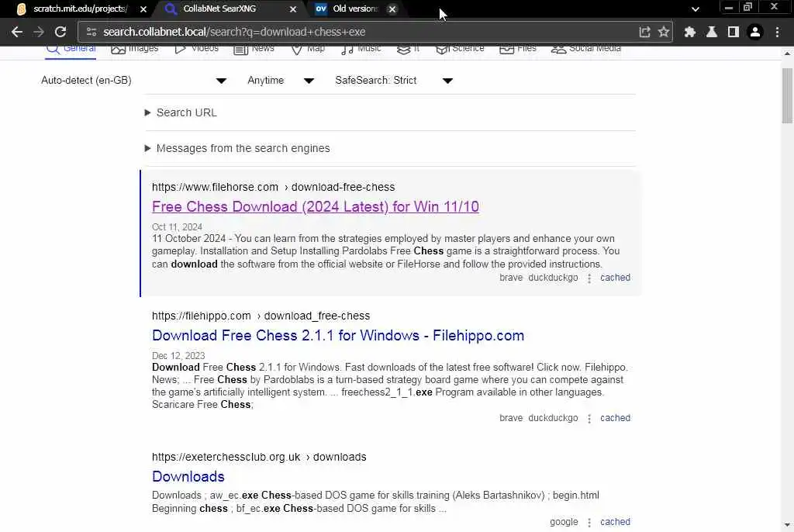This screenshot has width=794, height=532.
Task: Select the Music search category
Action: [x=361, y=50]
